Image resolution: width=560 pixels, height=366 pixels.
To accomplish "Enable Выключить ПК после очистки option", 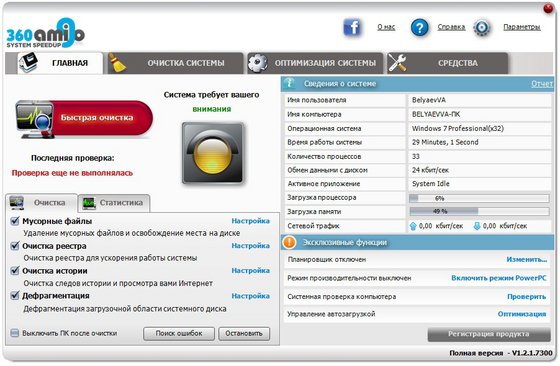I will 15,333.
